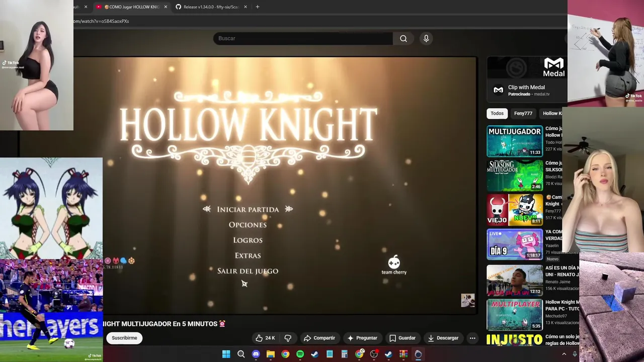This screenshot has width=644, height=362.
Task: Select the Hollow K filter chip
Action: 552,113
